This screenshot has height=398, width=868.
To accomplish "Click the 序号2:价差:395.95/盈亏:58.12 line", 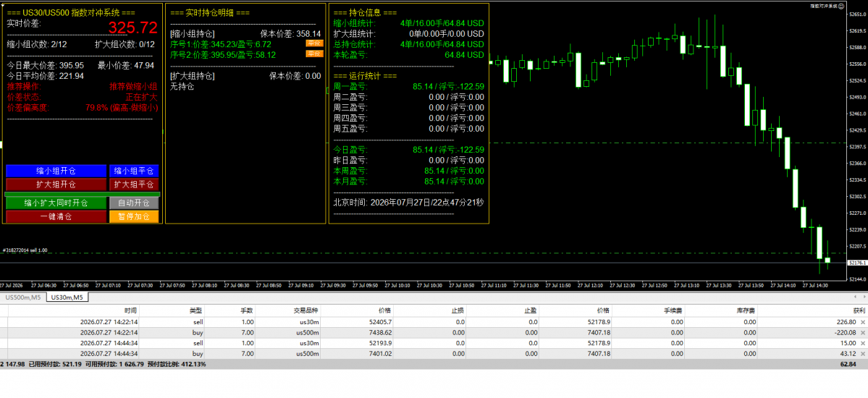I will [223, 55].
